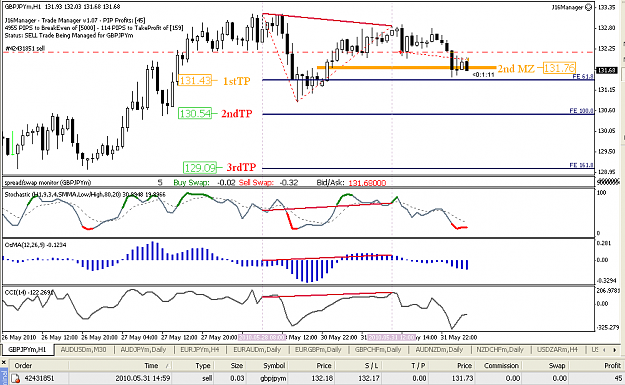This screenshot has height=385, width=625.
Task: Click the red 3rdTP text label
Action: click(242, 167)
